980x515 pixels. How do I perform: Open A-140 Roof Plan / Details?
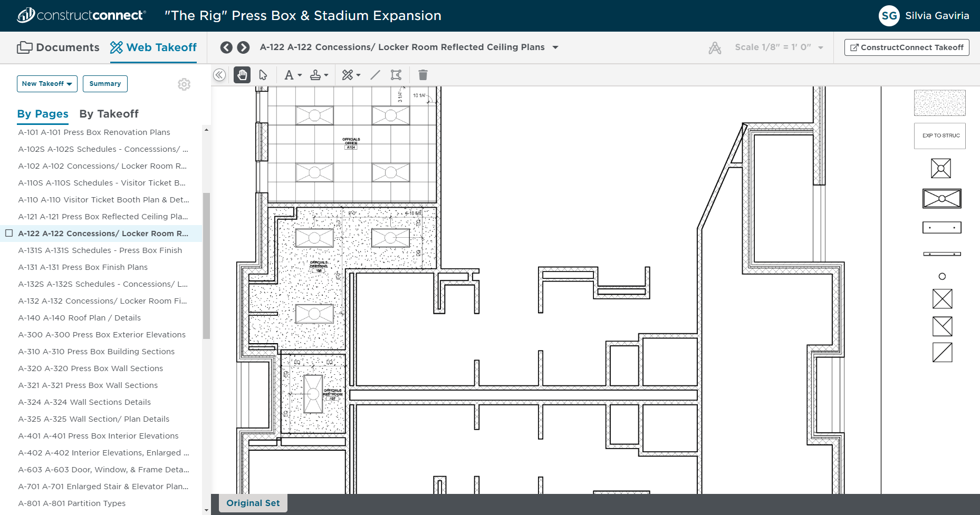pyautogui.click(x=79, y=318)
